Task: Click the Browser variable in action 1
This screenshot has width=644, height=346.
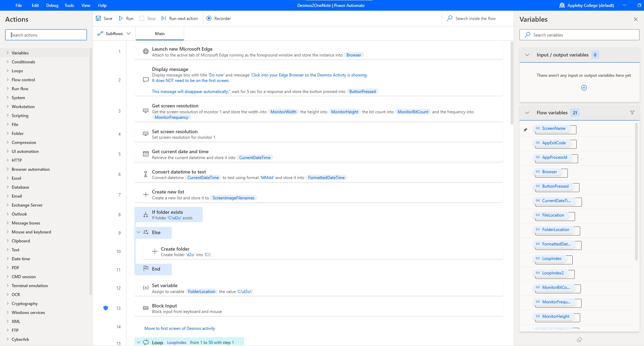Action: 354,55
